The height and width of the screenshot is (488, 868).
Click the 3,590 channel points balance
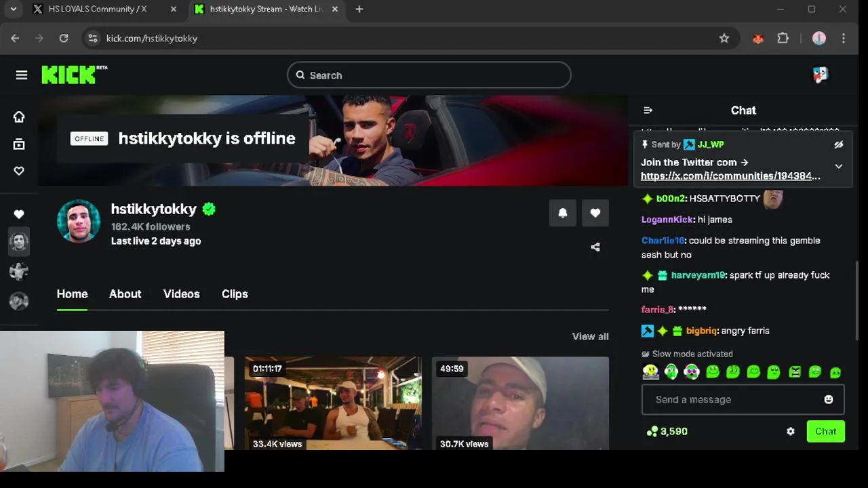[x=667, y=431]
